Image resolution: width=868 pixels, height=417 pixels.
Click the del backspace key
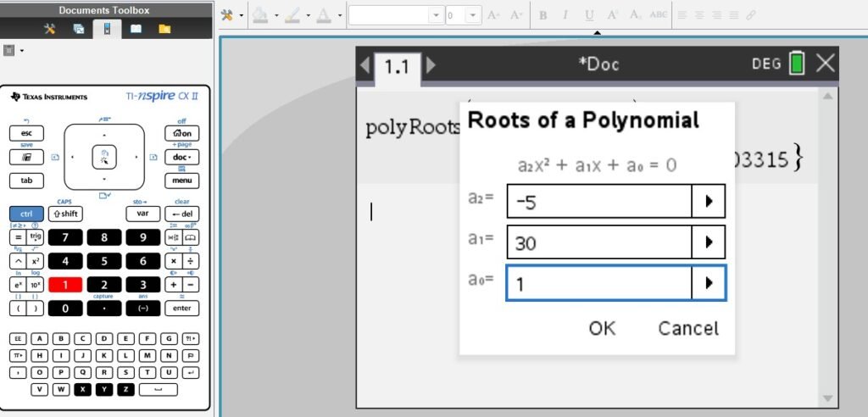tap(182, 214)
